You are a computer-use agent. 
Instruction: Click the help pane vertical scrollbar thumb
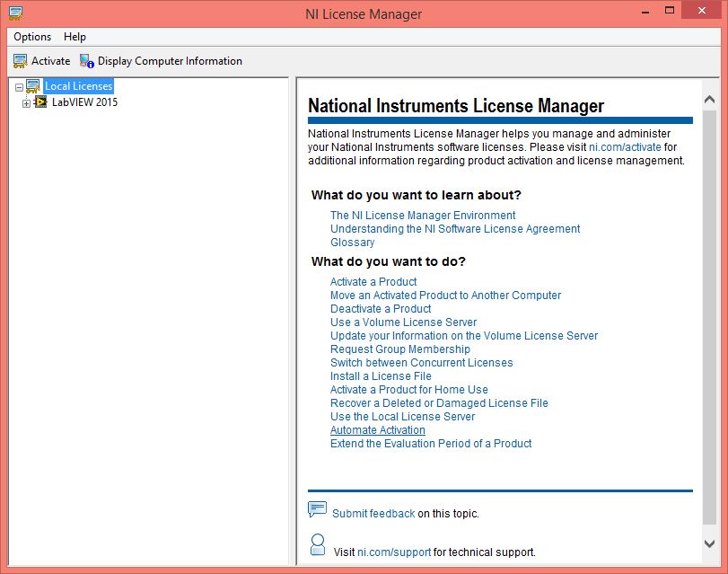(709, 317)
